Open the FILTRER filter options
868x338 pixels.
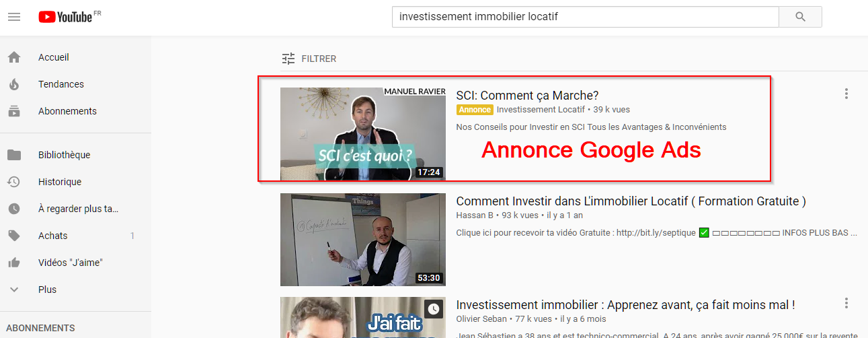[x=309, y=59]
